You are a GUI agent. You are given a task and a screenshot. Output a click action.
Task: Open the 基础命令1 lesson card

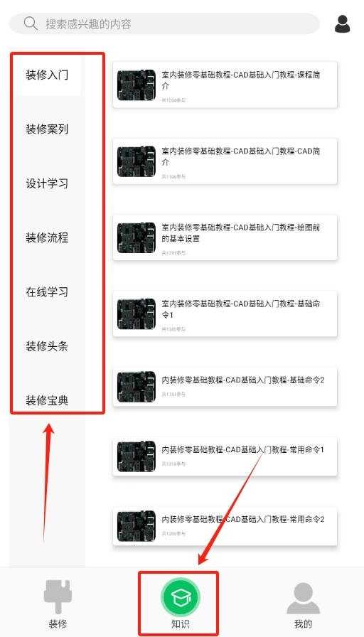225,314
